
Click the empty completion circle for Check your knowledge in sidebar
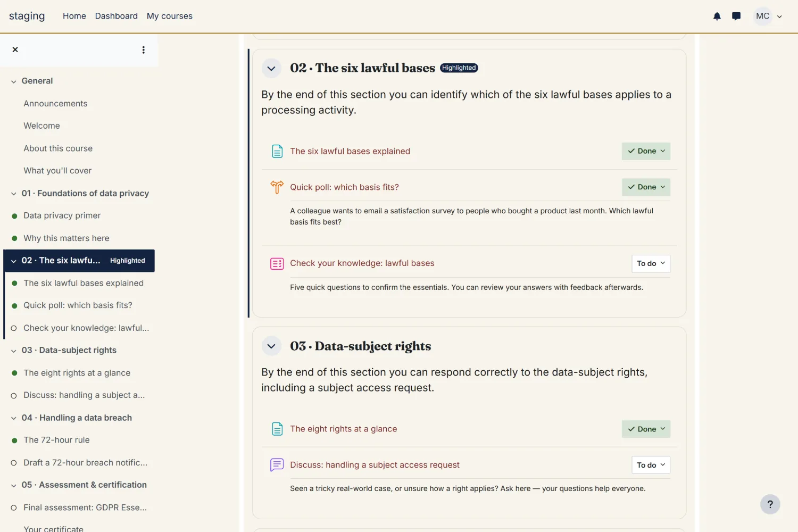pos(14,328)
